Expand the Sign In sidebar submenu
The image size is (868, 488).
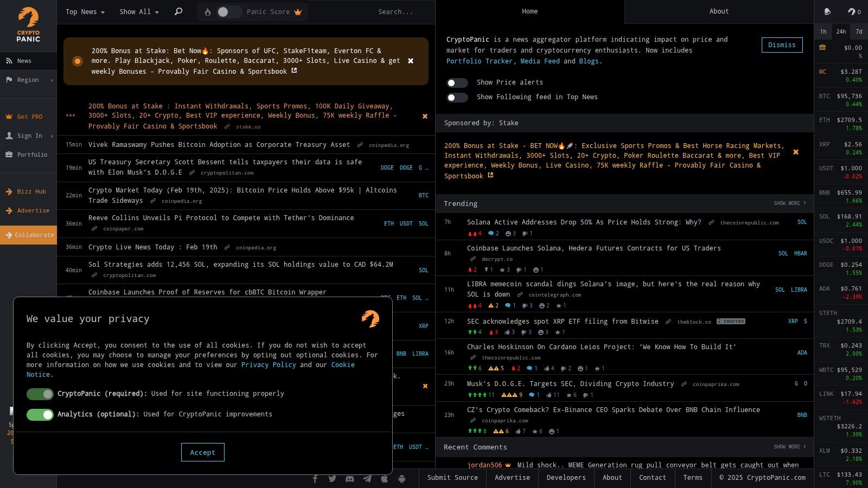[x=52, y=136]
